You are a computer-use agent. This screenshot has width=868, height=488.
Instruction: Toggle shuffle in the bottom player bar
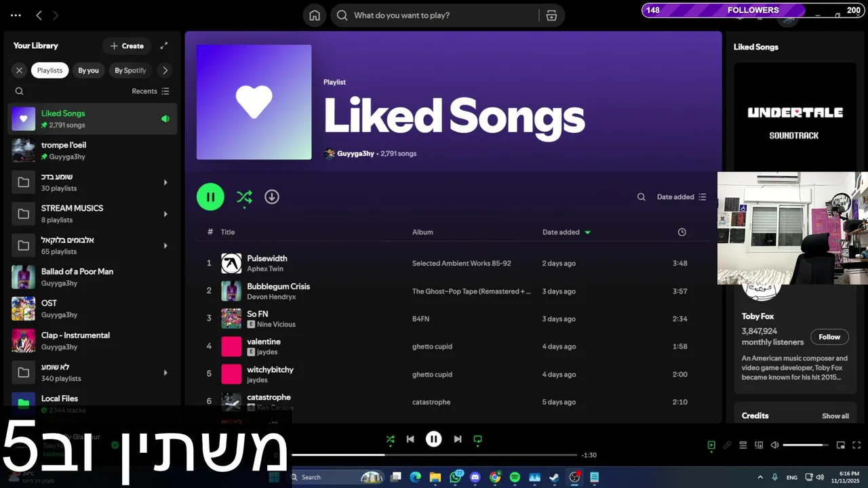tap(390, 439)
